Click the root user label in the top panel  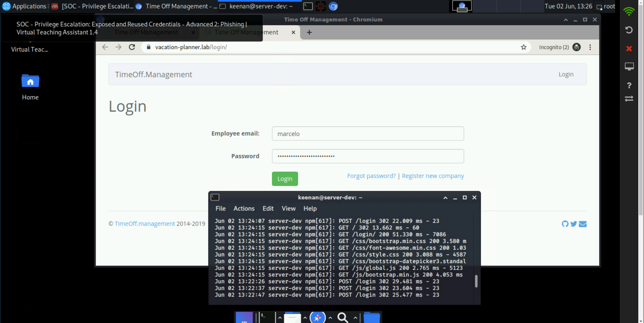[609, 6]
